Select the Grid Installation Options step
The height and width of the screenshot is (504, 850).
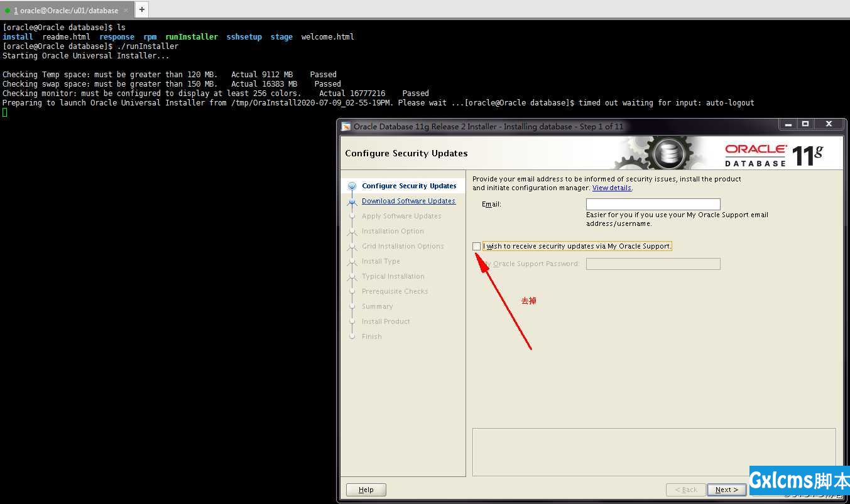[x=403, y=246]
